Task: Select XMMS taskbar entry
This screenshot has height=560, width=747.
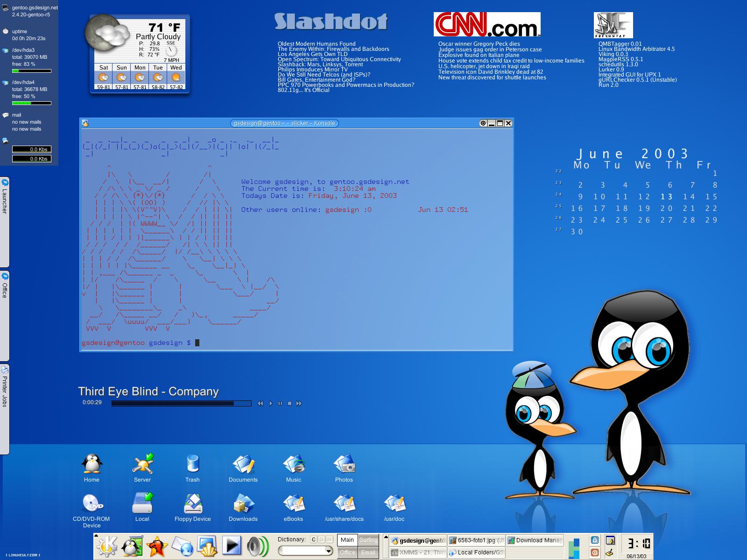Action: pyautogui.click(x=418, y=553)
